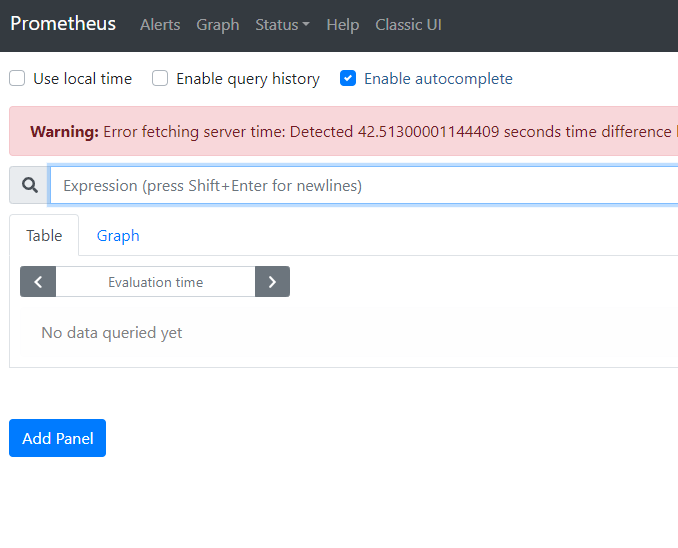Disable the autocomplete checkbox
678x548 pixels.
348,78
